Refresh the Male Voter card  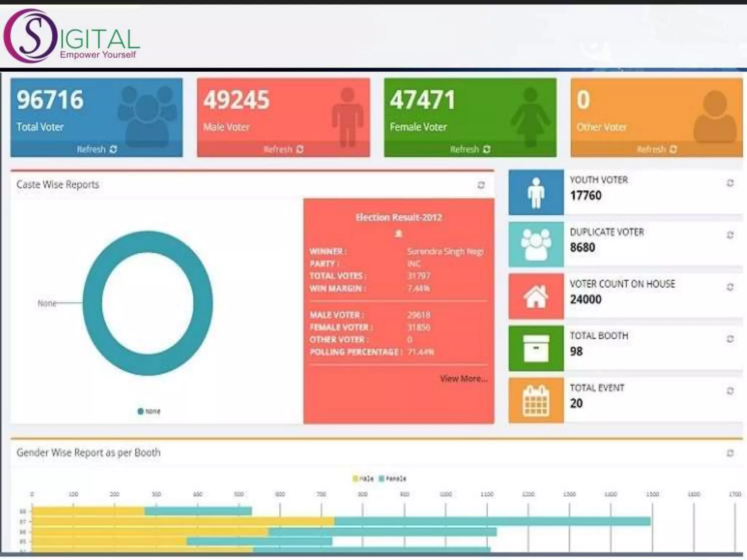[283, 149]
